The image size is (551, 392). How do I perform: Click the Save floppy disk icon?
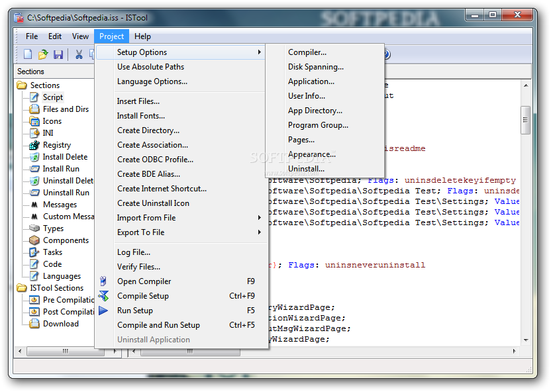point(58,54)
